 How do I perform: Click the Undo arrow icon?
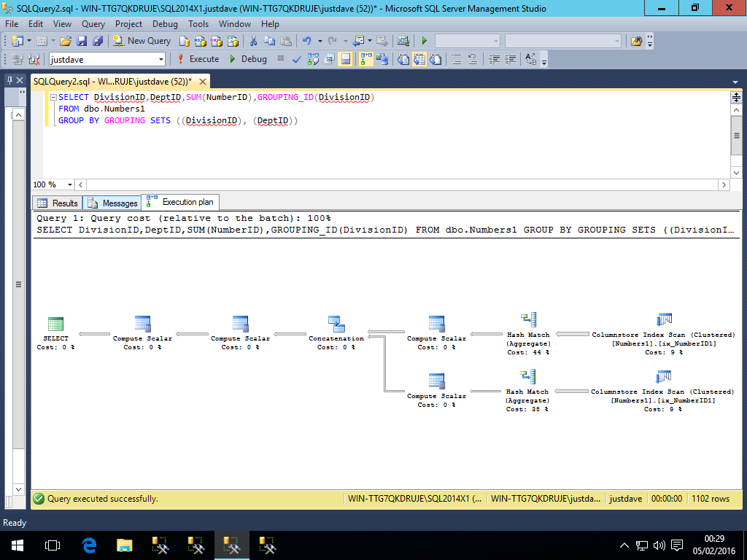pyautogui.click(x=307, y=41)
